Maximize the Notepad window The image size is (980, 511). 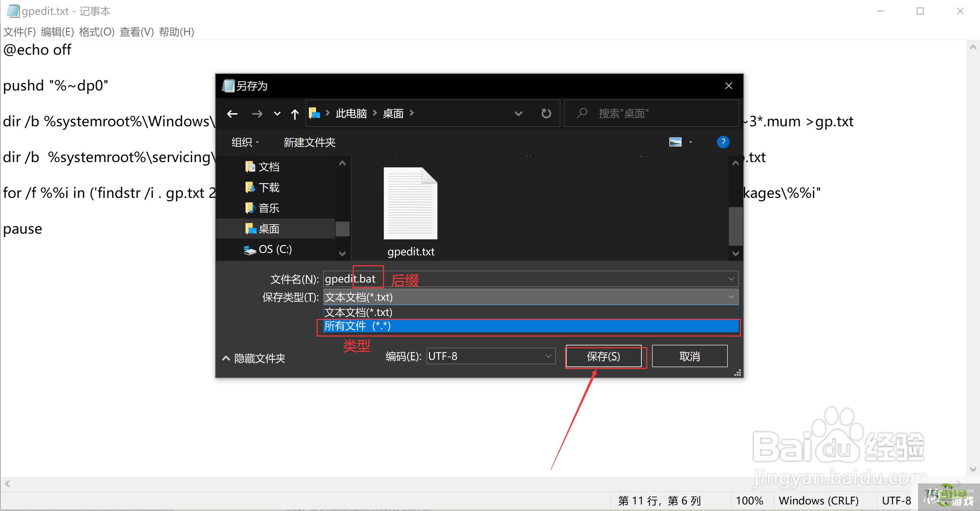pyautogui.click(x=920, y=11)
